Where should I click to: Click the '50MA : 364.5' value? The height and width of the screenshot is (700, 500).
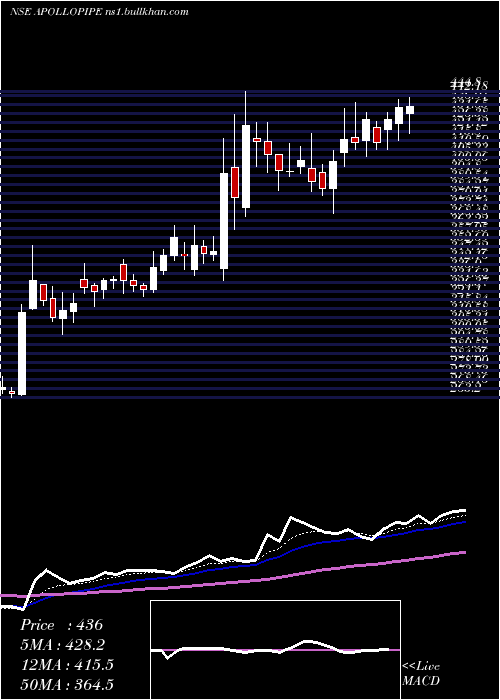pos(67,684)
